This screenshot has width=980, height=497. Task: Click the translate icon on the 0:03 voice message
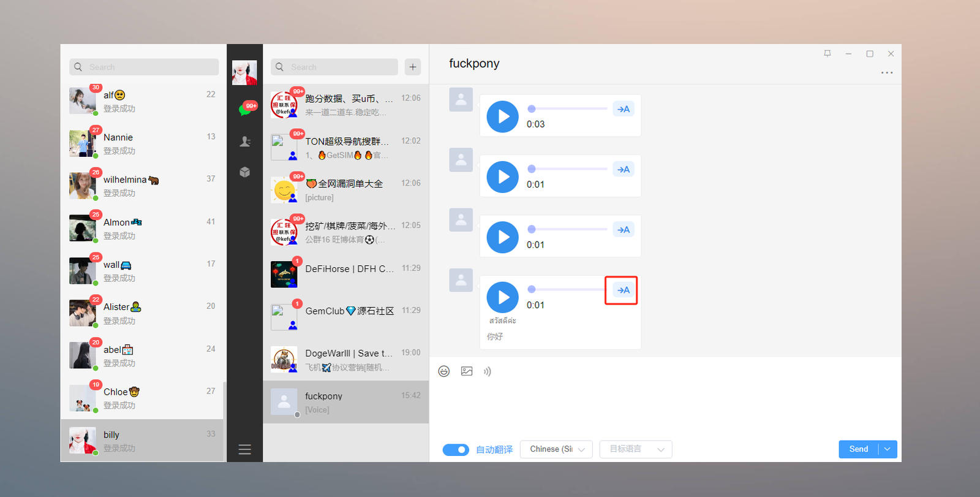pyautogui.click(x=623, y=109)
